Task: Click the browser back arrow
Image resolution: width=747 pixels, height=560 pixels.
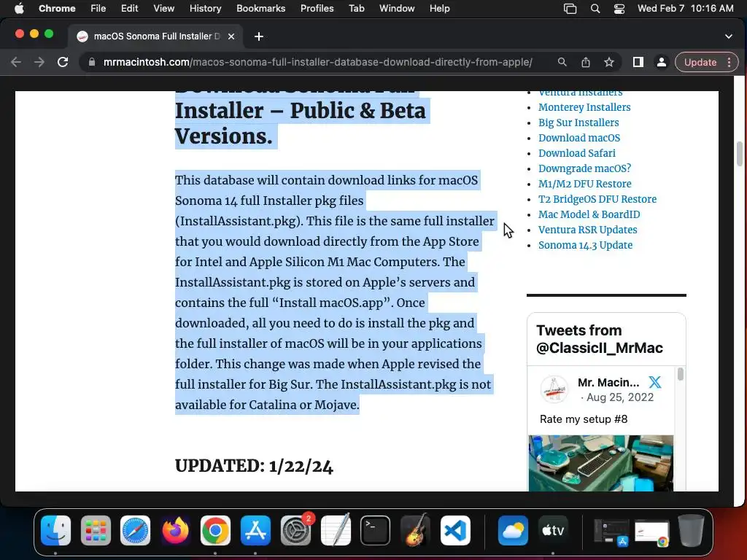Action: (16, 63)
